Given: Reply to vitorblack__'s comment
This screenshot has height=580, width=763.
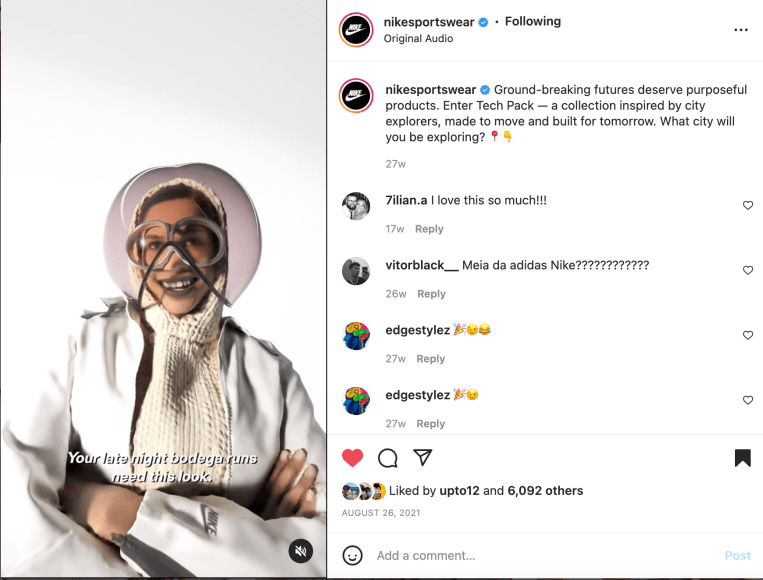Looking at the screenshot, I should coord(431,294).
